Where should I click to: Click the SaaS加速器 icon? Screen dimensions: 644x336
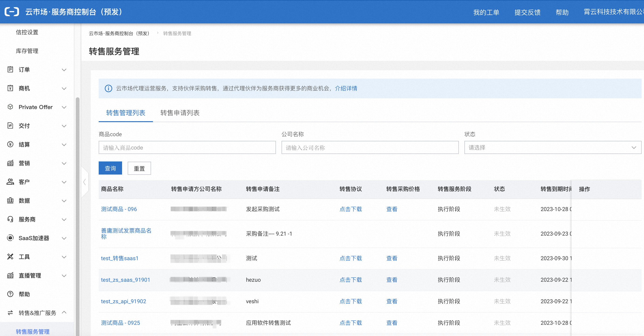click(x=10, y=238)
